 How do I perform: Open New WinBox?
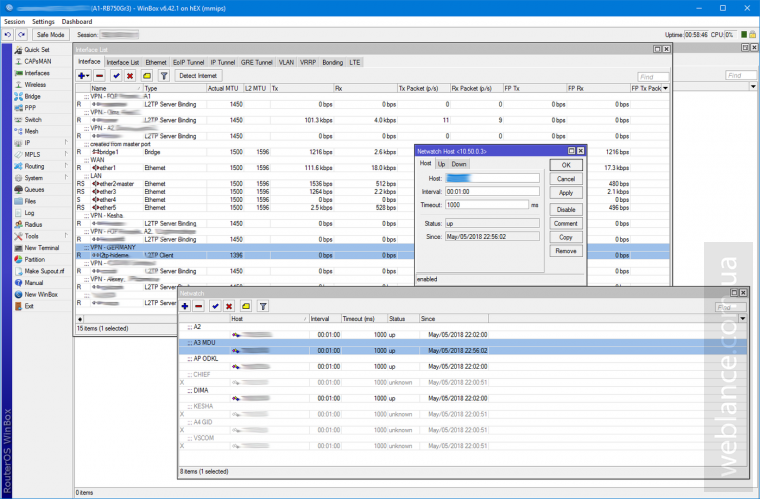pos(41,294)
